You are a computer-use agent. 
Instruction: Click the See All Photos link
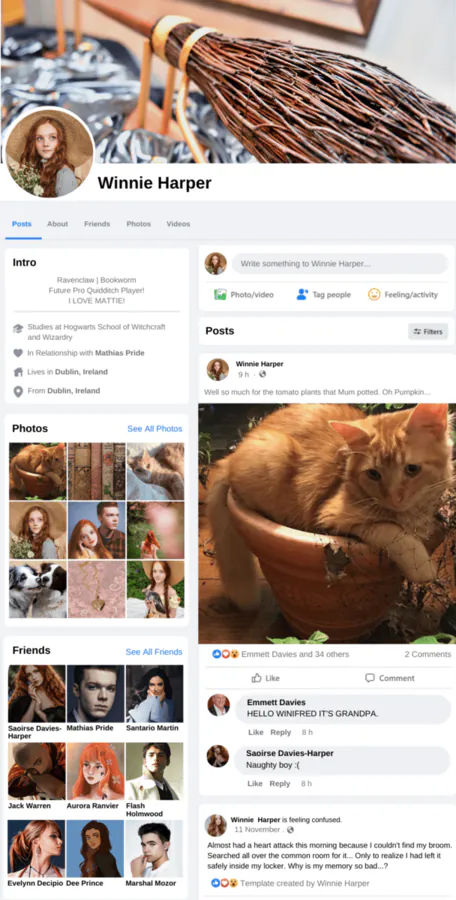pyautogui.click(x=154, y=429)
